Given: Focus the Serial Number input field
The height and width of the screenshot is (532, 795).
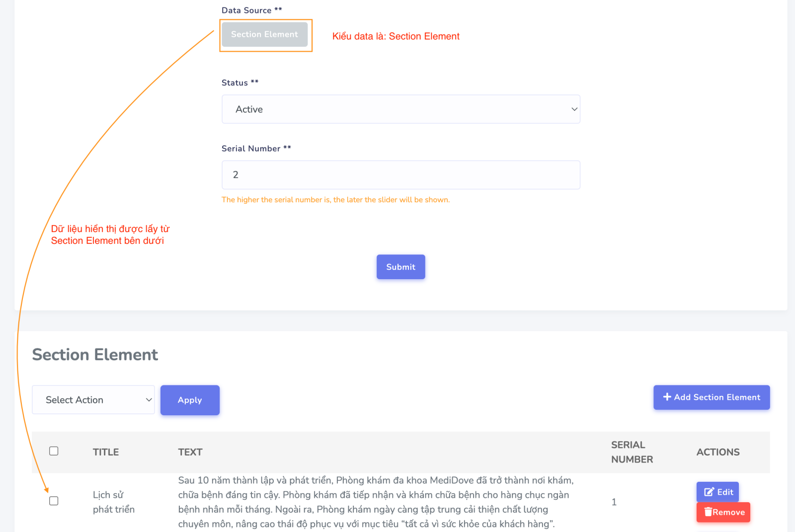Looking at the screenshot, I should click(x=400, y=175).
